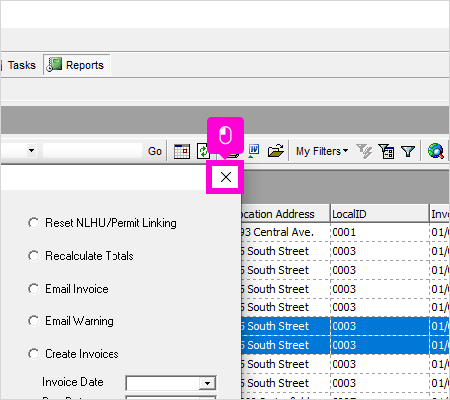Screen dimensions: 450x400
Task: Open the search field selector dropdown
Action: [31, 151]
